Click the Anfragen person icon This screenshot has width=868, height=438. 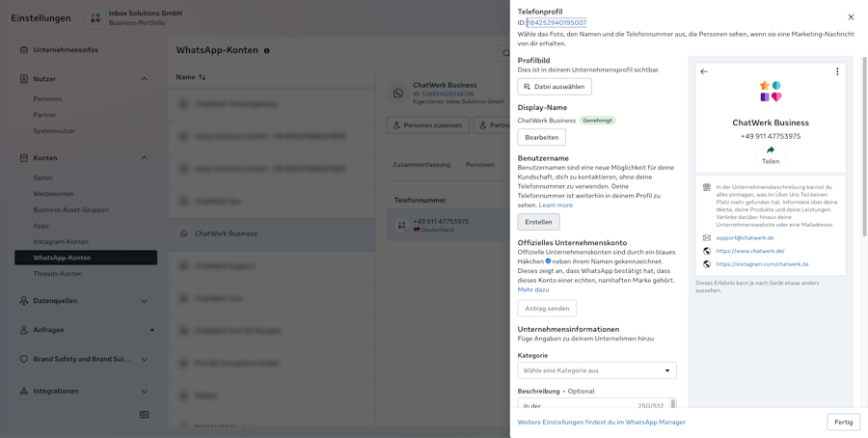pos(24,330)
